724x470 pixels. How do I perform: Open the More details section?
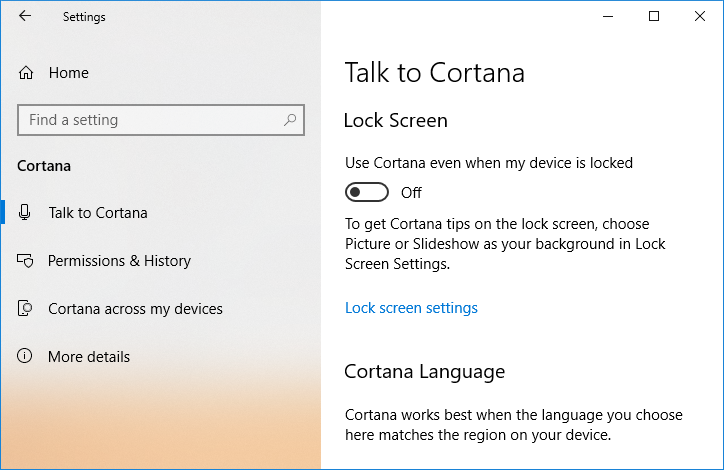click(89, 357)
